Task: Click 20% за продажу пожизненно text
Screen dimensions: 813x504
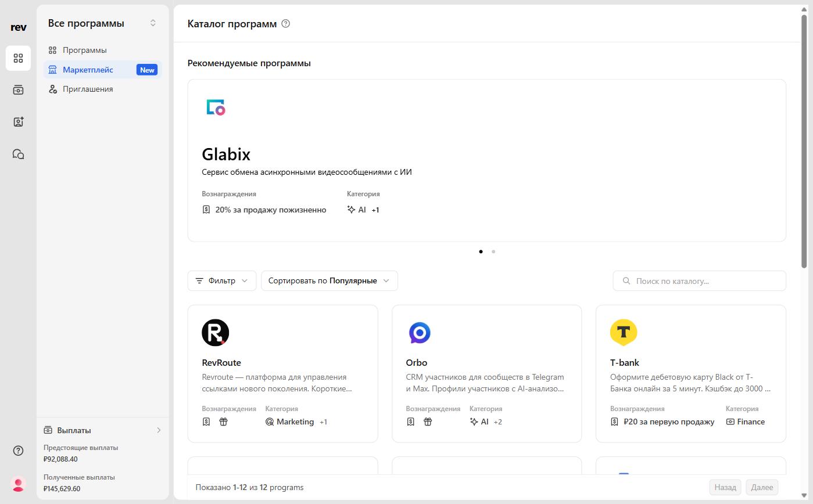Action: click(x=271, y=210)
